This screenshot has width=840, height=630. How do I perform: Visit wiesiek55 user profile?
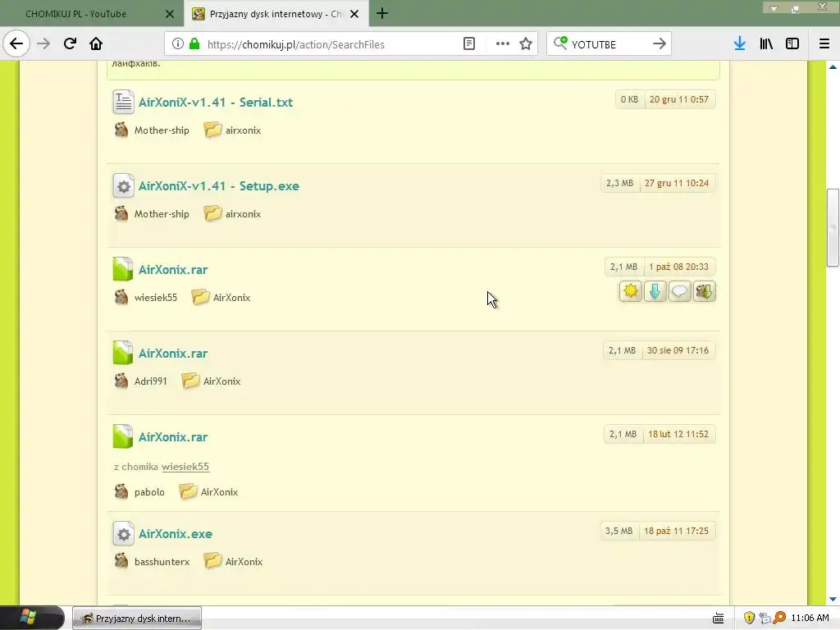click(155, 297)
